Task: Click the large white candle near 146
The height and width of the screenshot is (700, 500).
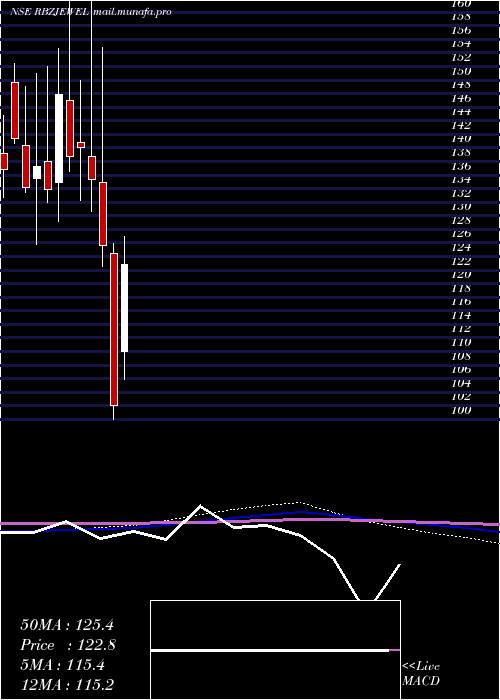Action: 59,138
